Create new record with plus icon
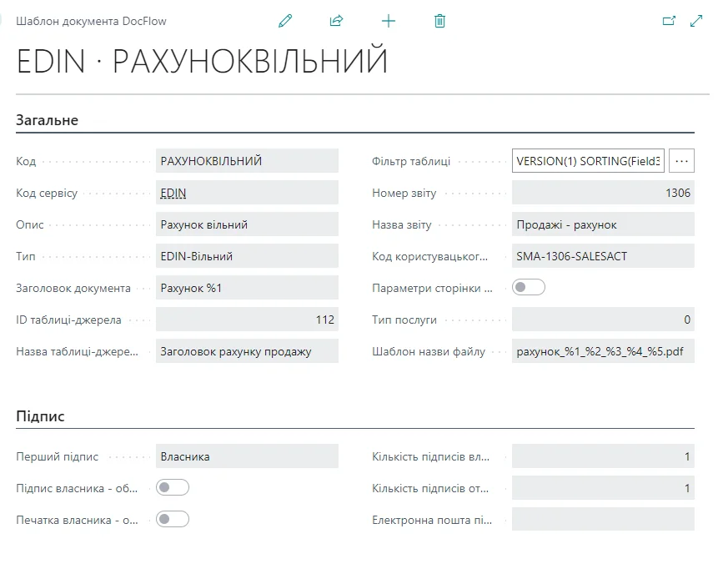Viewport: 728px width, 574px height. (x=389, y=21)
